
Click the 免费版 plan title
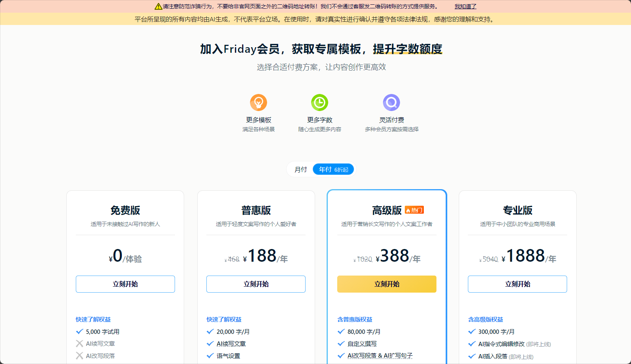(125, 210)
